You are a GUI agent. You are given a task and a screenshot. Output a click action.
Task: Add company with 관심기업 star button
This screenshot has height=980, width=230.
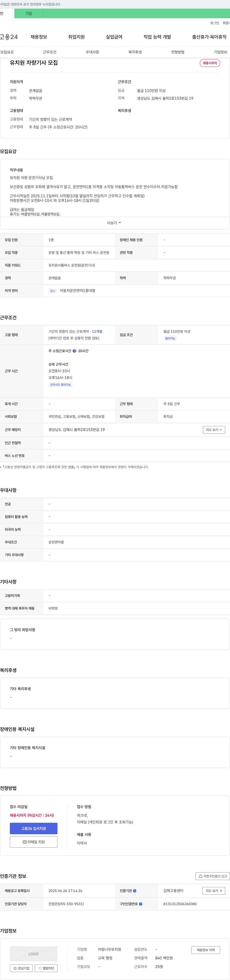[x=21, y=968]
